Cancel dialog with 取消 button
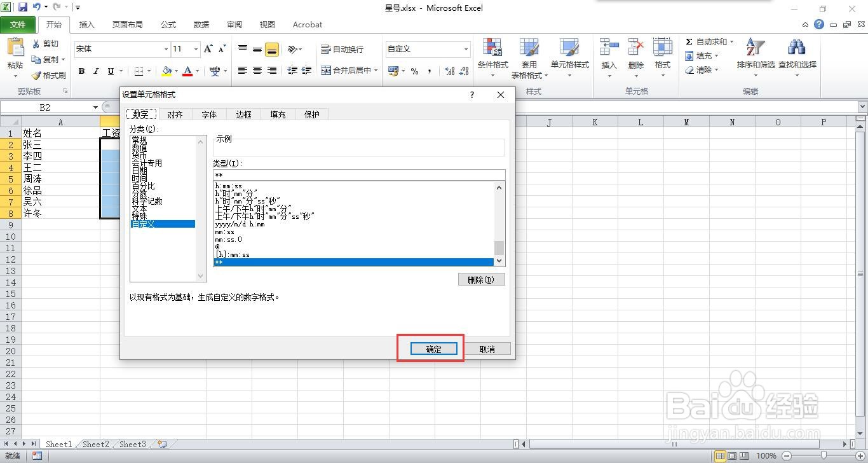This screenshot has height=463, width=868. 487,349
